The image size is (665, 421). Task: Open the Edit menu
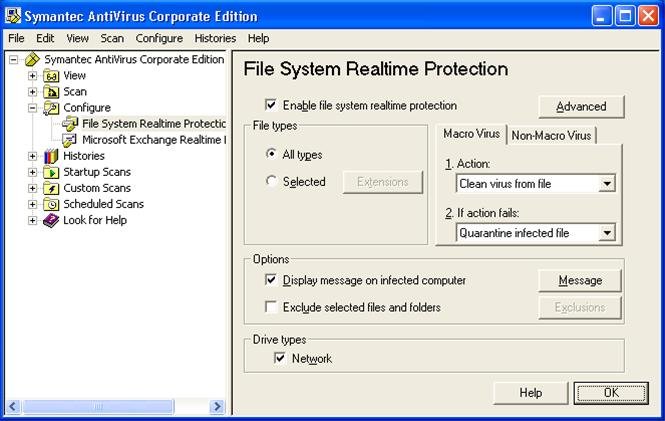pos(45,39)
